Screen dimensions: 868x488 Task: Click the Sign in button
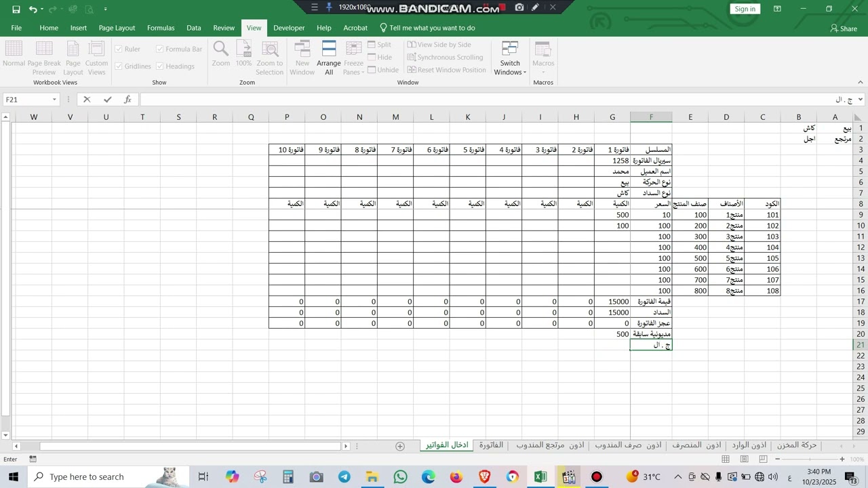(745, 9)
